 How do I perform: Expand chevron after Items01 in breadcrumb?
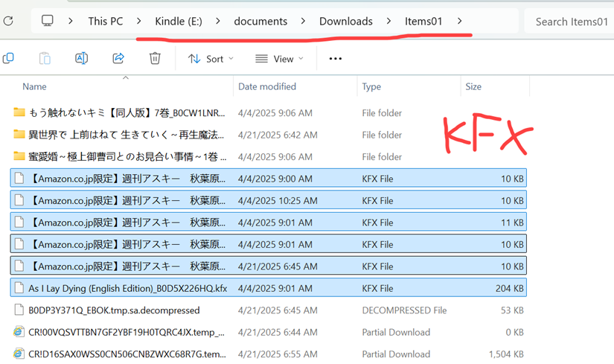(460, 21)
